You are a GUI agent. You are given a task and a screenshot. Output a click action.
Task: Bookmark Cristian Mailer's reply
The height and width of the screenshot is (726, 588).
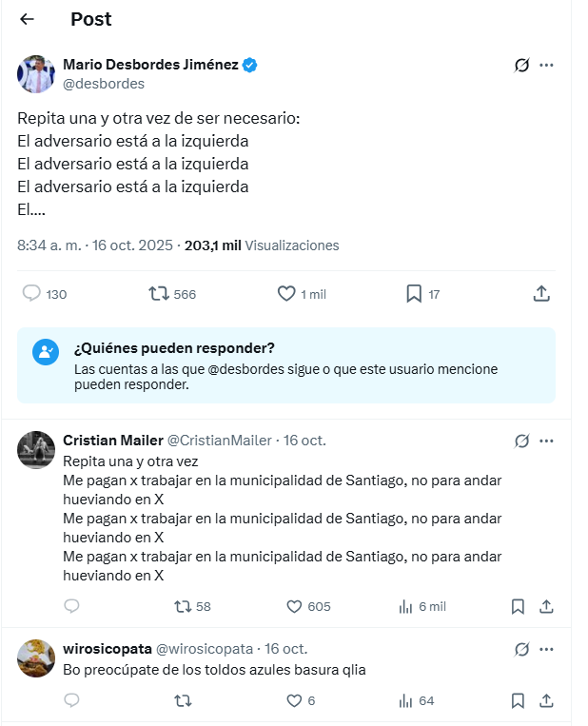pyautogui.click(x=518, y=606)
